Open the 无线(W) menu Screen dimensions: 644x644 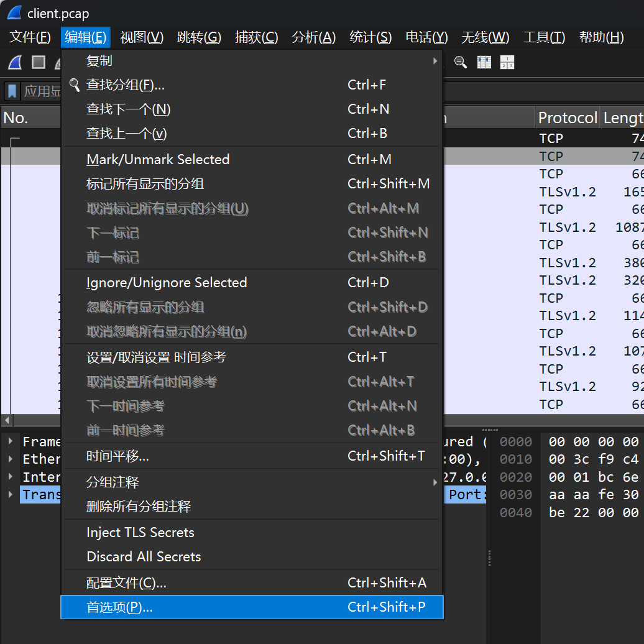click(485, 37)
